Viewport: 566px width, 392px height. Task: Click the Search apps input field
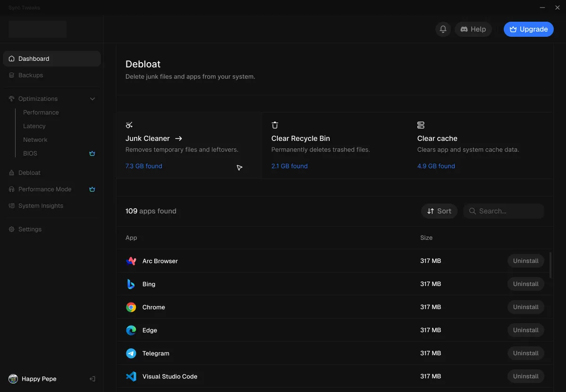pos(503,211)
